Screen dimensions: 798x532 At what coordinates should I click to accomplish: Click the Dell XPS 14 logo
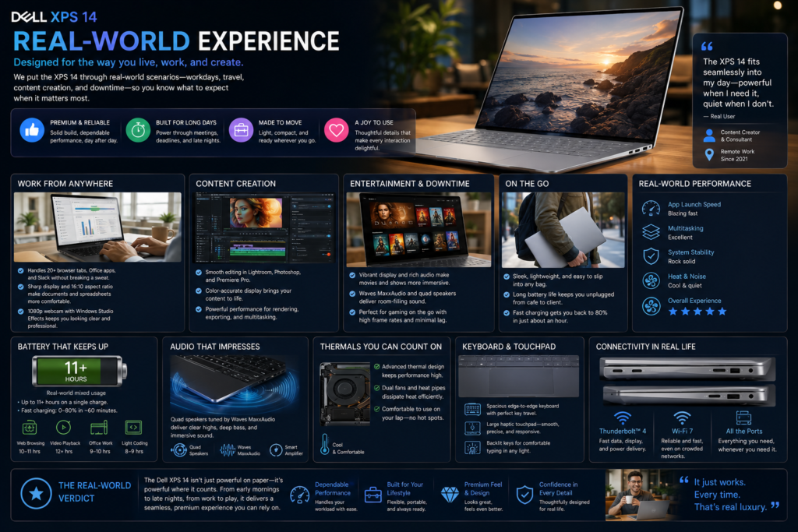(54, 17)
